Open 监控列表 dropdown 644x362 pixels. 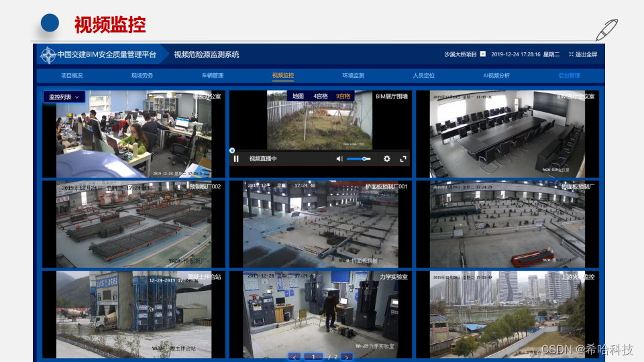click(64, 97)
